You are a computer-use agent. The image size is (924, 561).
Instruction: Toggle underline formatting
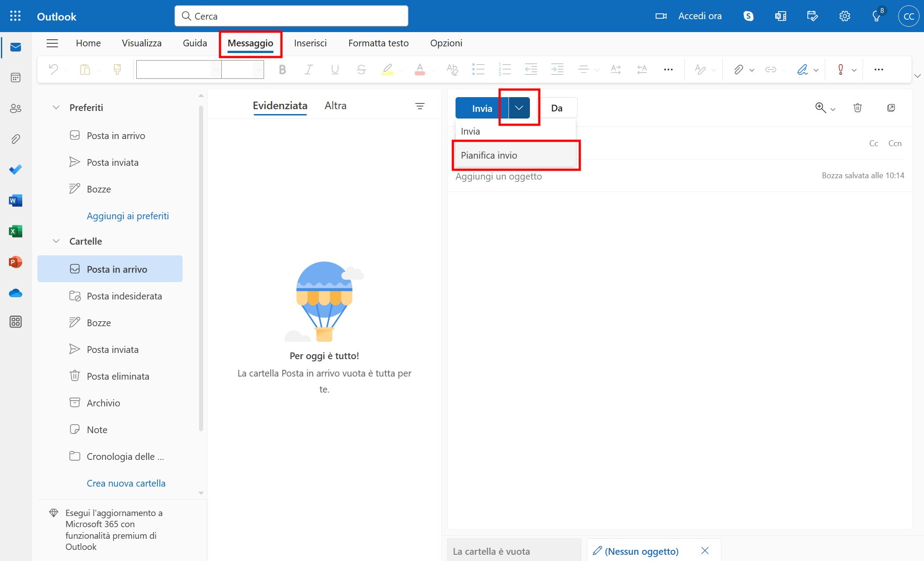click(335, 70)
